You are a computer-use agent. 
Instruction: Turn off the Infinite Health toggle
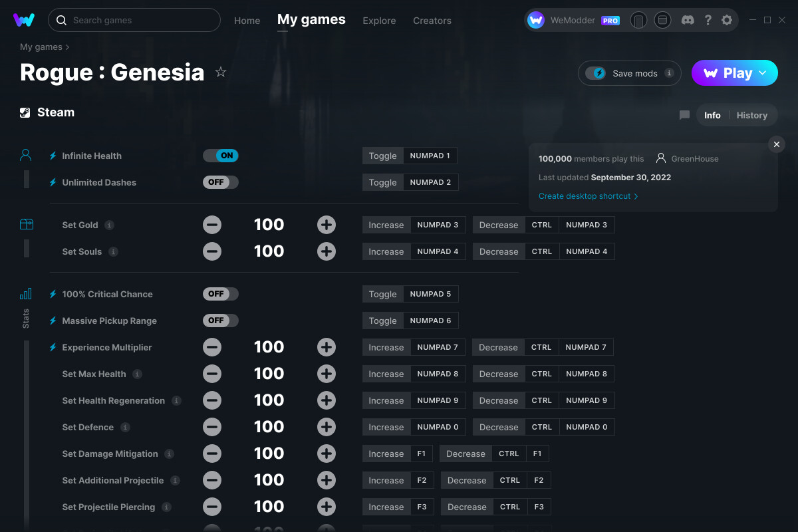220,155
